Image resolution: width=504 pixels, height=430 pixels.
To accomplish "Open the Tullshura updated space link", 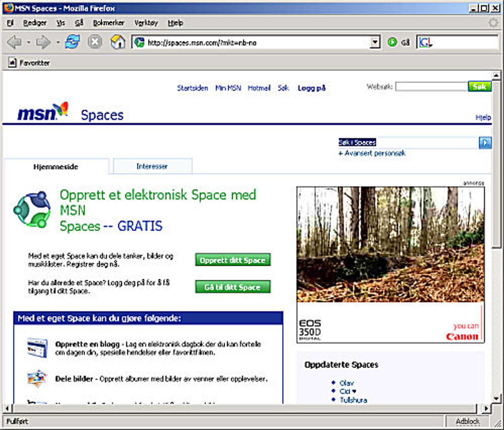I will (353, 400).
